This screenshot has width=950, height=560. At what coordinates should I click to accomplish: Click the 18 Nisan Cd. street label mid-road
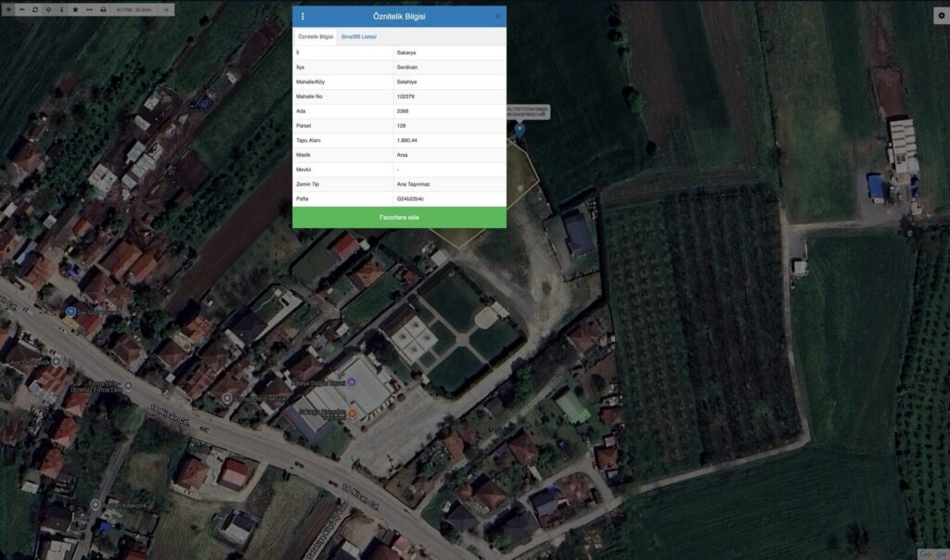coord(171,416)
